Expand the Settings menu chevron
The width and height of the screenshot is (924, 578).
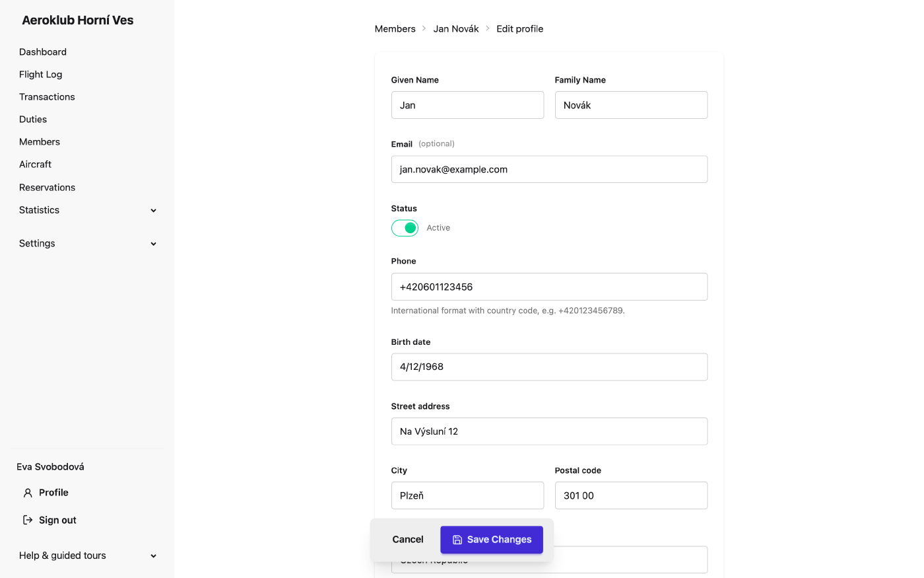pyautogui.click(x=153, y=244)
